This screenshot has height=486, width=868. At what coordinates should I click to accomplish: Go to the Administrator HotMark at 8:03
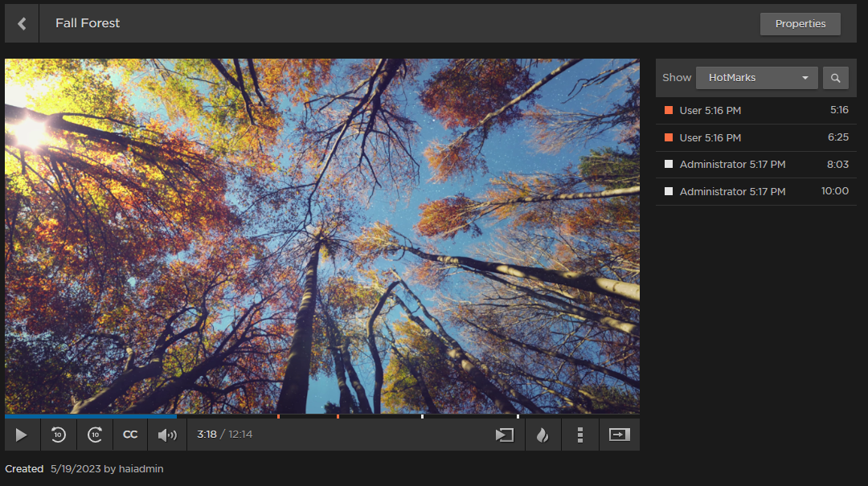(x=755, y=165)
